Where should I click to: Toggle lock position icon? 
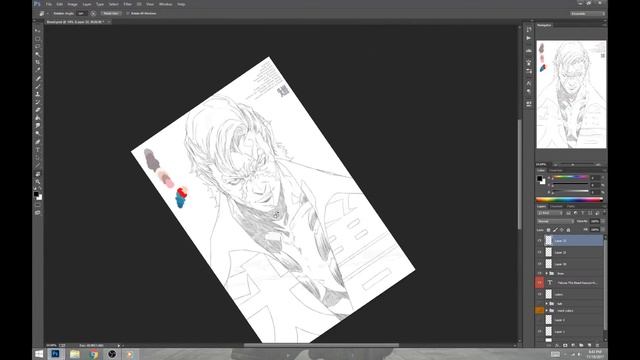562,230
